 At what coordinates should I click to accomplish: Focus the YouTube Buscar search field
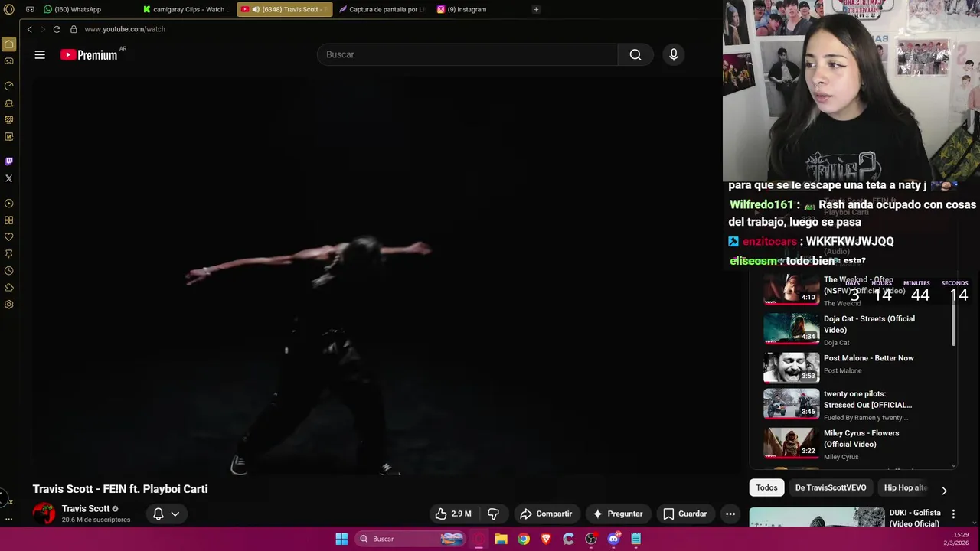[x=467, y=54]
